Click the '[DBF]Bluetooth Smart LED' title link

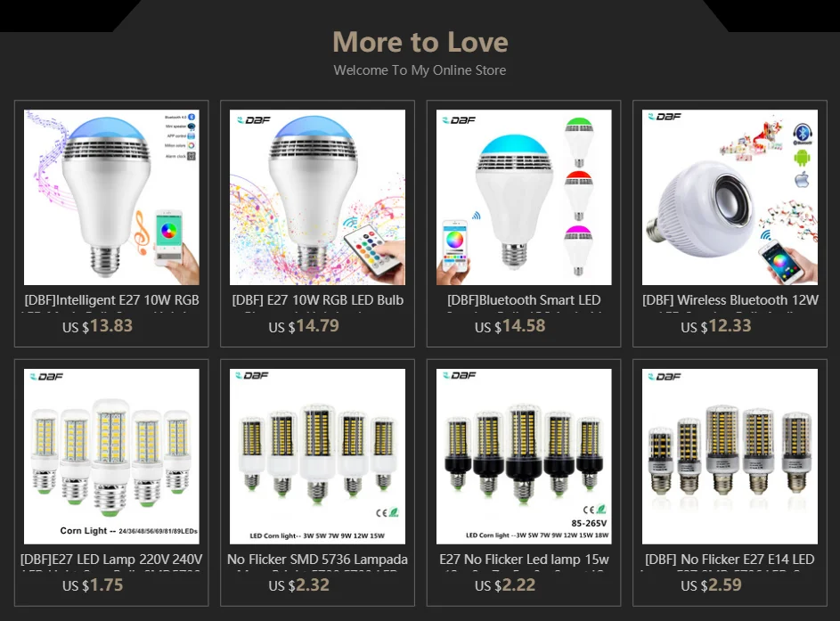(x=524, y=300)
